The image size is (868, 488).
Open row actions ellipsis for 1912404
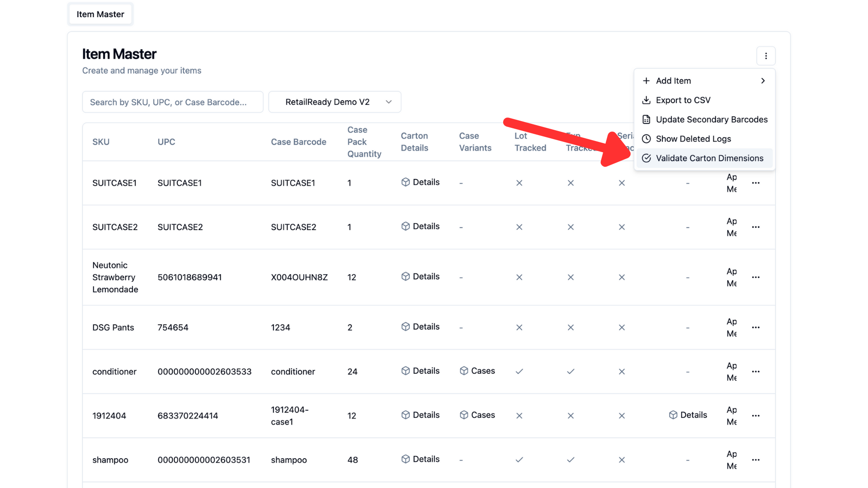[756, 416]
